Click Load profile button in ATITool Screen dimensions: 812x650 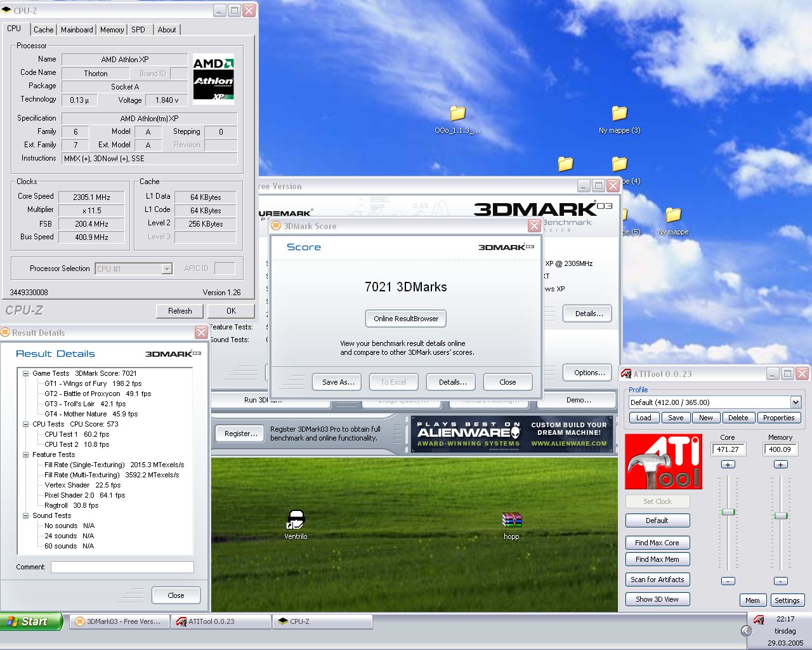click(644, 418)
